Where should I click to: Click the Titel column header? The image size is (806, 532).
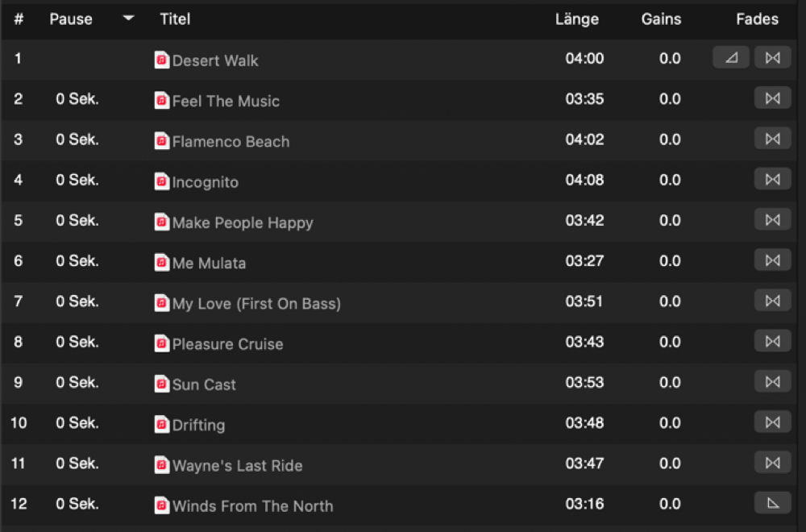point(175,19)
